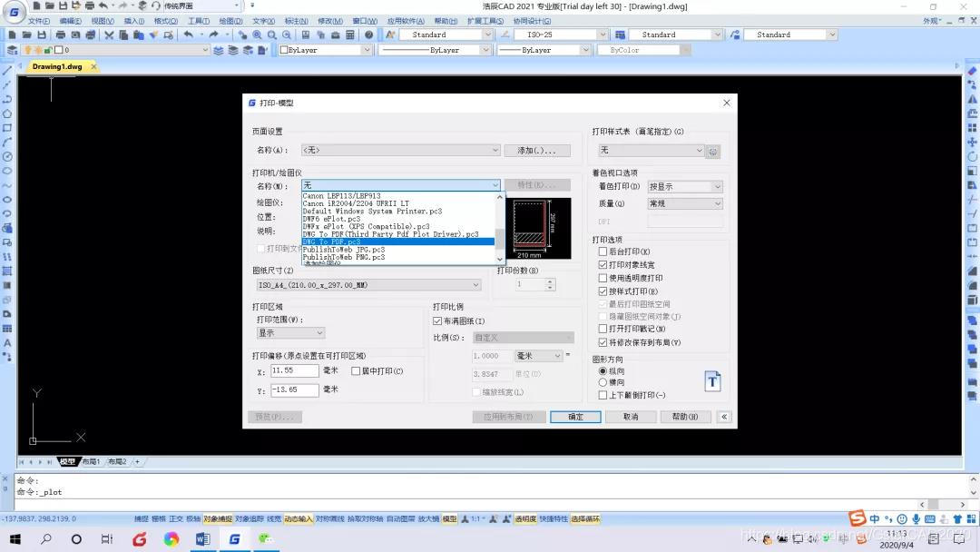Select Canon LBP113/LBP913 in printer list
Viewport: 980px width, 552px height.
click(x=398, y=196)
